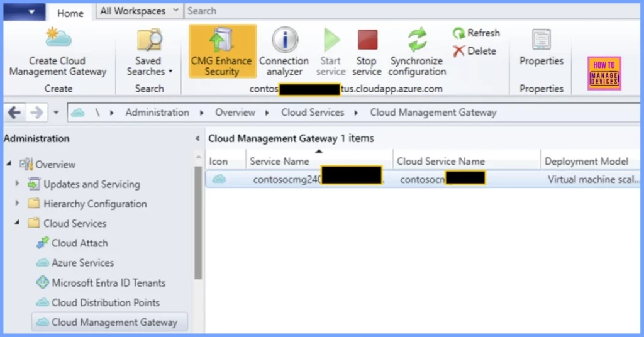This screenshot has width=644, height=337.
Task: Select Cloud Services in the breadcrumb
Action: pyautogui.click(x=313, y=113)
